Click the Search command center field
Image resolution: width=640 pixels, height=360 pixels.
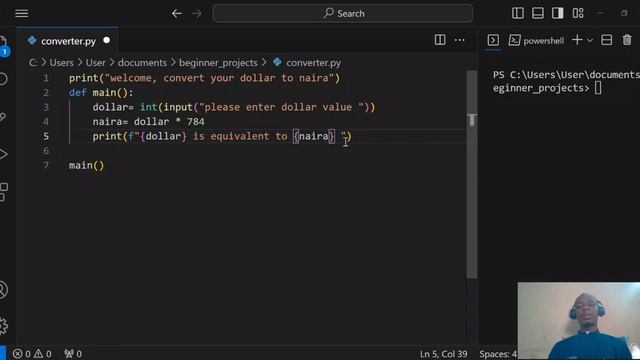(x=343, y=13)
